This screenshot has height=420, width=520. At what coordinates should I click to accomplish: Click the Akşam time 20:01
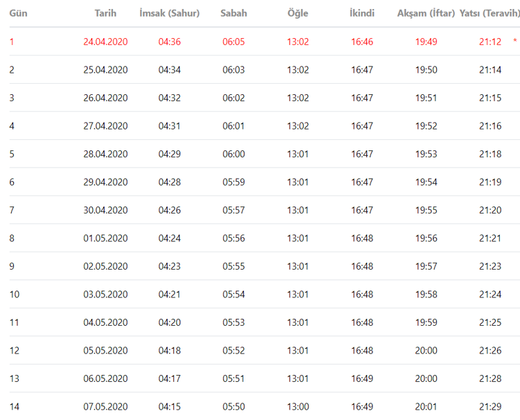(x=426, y=407)
